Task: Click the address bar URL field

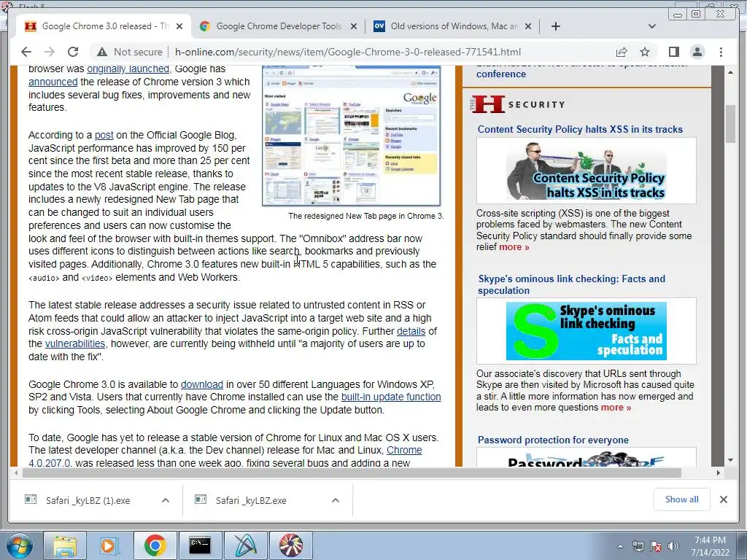Action: [x=348, y=52]
